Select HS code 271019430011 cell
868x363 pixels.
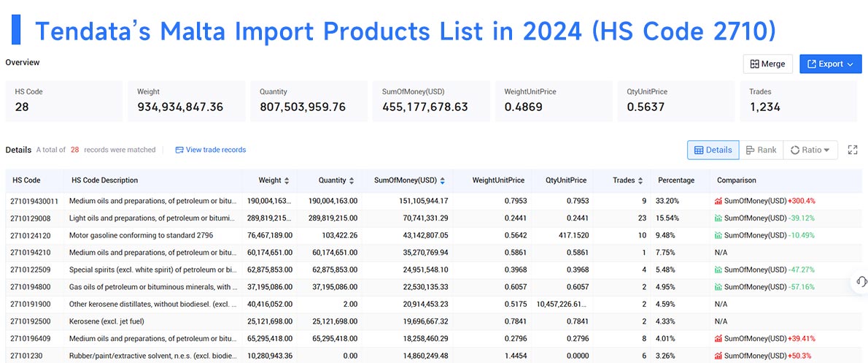pos(34,201)
